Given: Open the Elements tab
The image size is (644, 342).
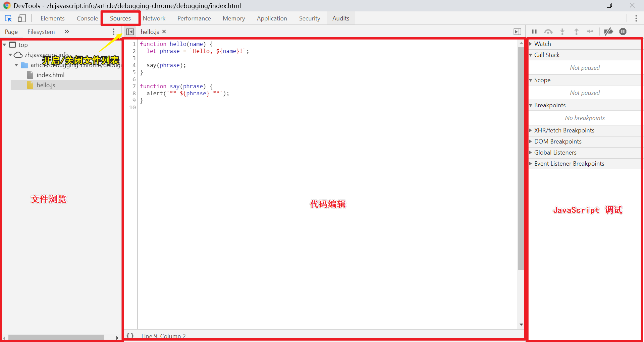Looking at the screenshot, I should click(53, 18).
